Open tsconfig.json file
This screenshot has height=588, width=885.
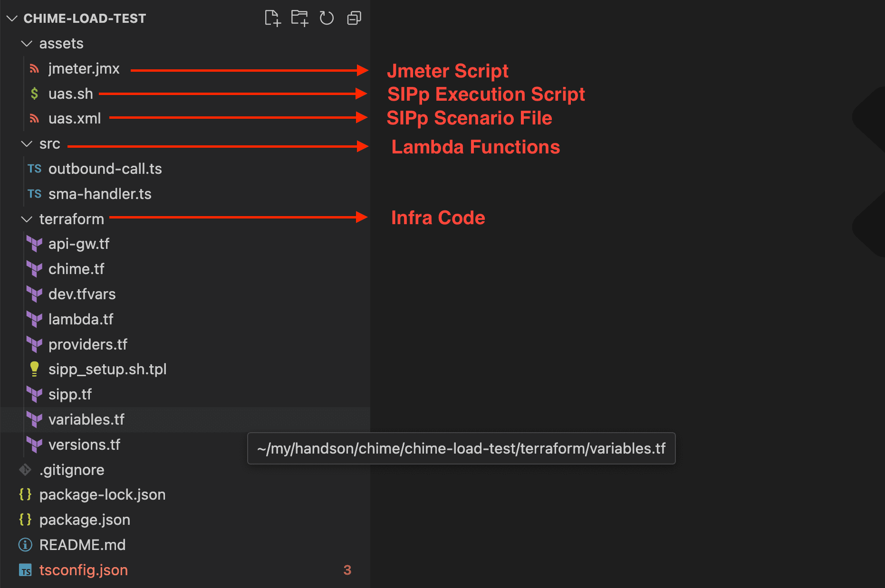click(84, 570)
